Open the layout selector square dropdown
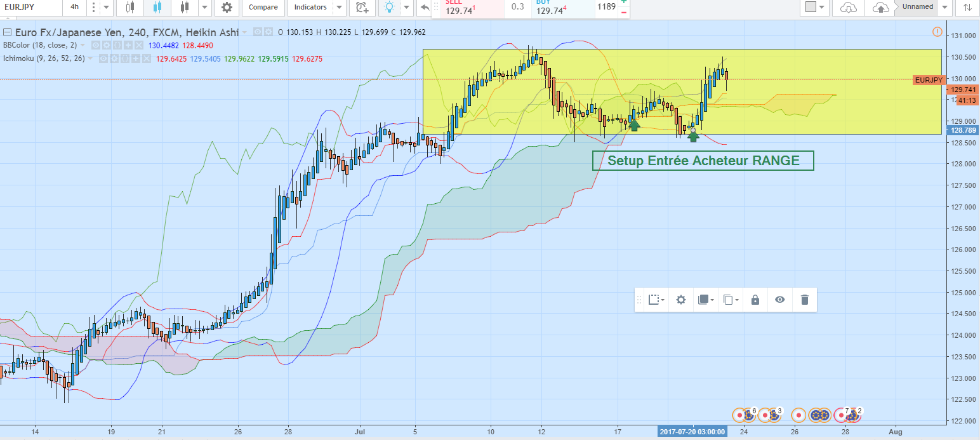980x440 pixels. 816,7
